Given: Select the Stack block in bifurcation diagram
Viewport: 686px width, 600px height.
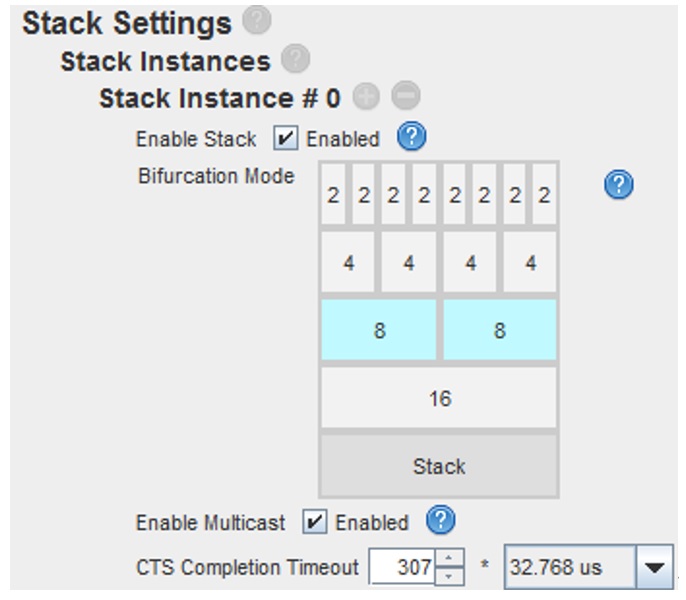Looking at the screenshot, I should (x=439, y=466).
